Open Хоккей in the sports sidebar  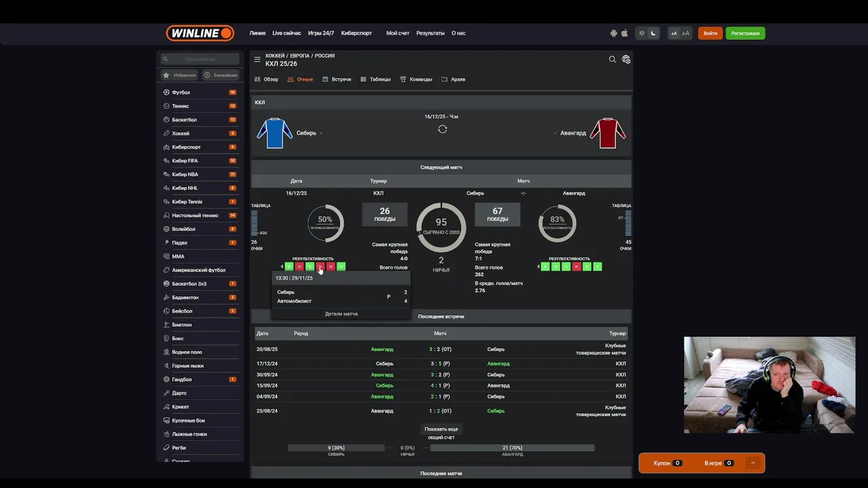[200, 134]
